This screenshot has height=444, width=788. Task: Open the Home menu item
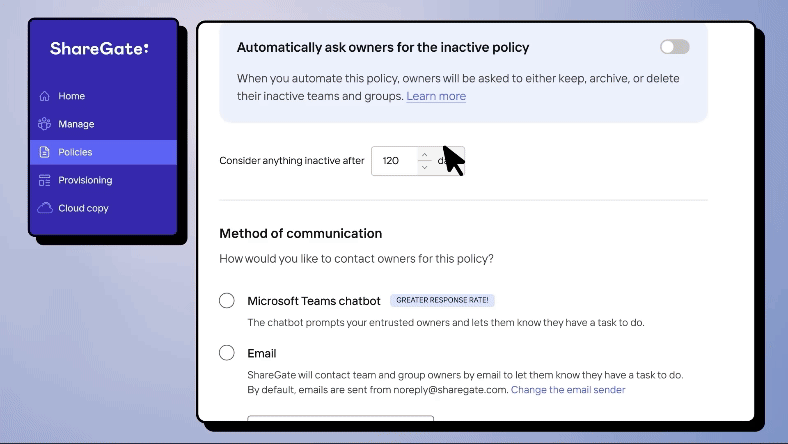pyautogui.click(x=104, y=96)
